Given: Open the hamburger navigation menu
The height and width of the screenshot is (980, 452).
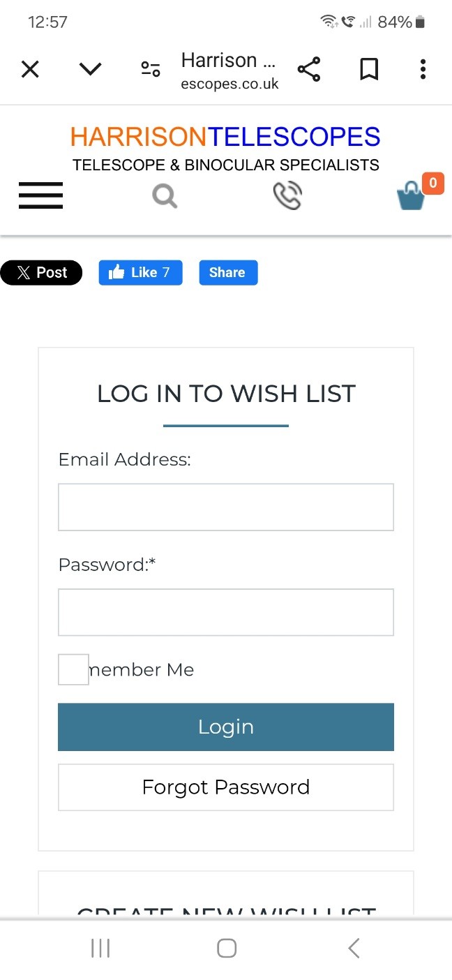Looking at the screenshot, I should tap(40, 195).
